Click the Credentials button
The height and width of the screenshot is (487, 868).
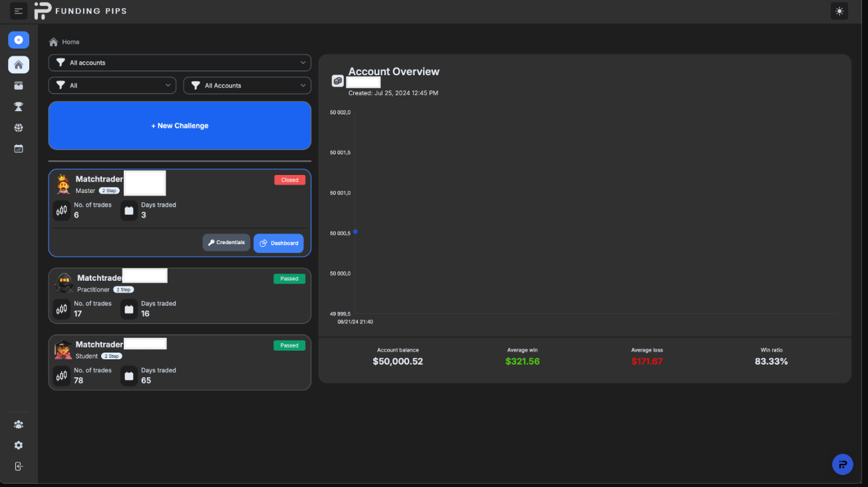[226, 242]
